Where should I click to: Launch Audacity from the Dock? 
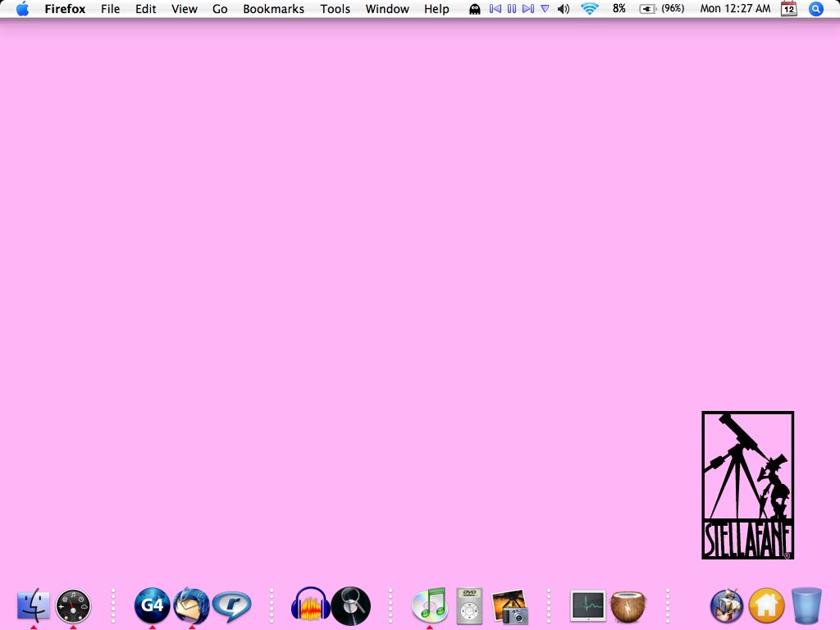coord(311,606)
